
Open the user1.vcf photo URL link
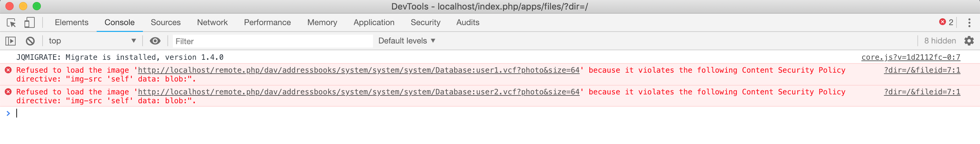(358, 70)
